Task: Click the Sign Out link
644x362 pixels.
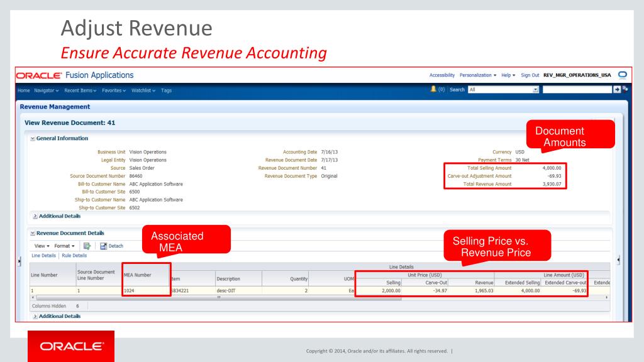Action: pos(530,75)
